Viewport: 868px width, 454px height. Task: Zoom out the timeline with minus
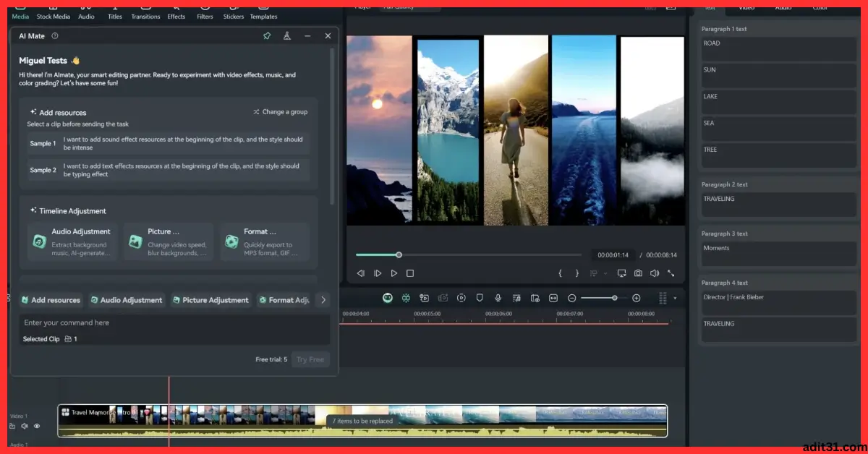coord(571,298)
